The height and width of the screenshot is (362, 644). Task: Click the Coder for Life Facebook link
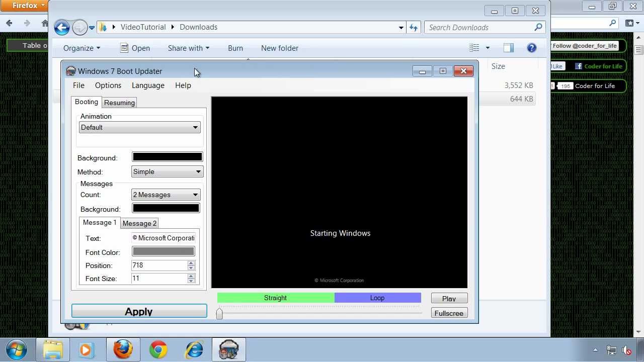[x=599, y=66]
